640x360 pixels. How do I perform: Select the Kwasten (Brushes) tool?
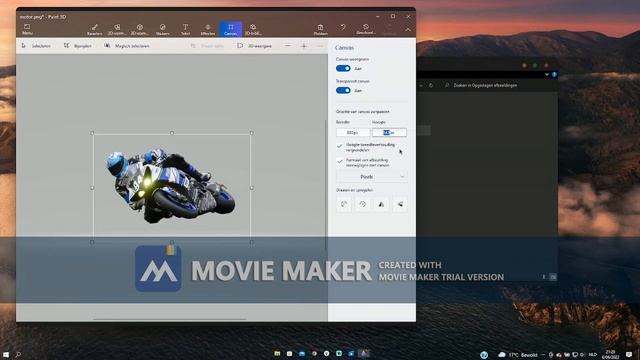tap(94, 29)
